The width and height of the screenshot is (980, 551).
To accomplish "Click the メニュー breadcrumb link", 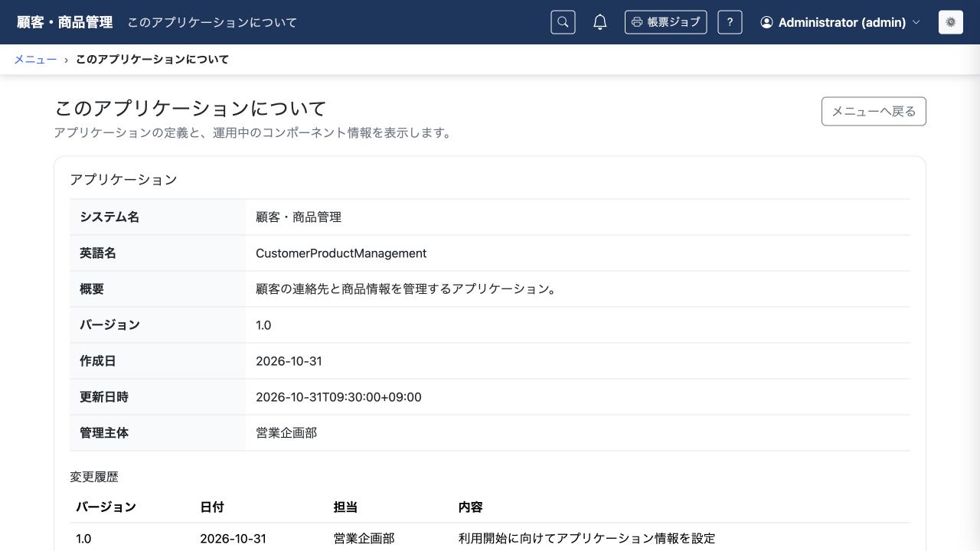I will click(35, 59).
